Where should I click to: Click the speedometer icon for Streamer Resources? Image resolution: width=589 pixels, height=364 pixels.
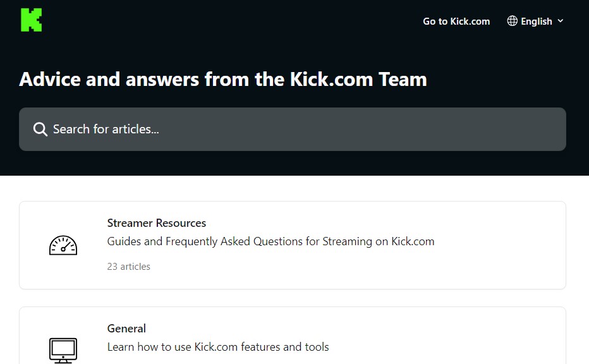(63, 245)
